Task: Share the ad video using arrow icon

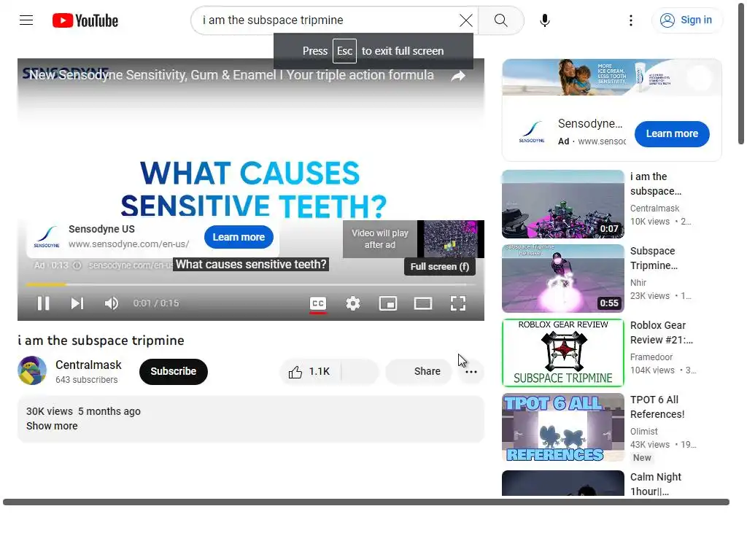Action: coord(458,76)
